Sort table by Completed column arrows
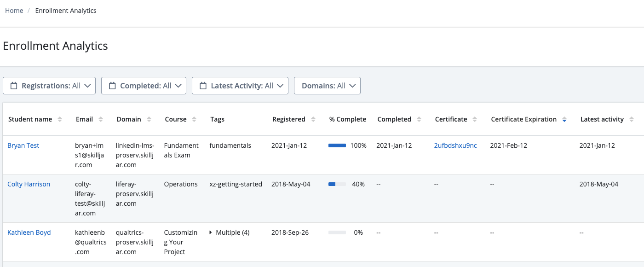The image size is (644, 267). [419, 119]
